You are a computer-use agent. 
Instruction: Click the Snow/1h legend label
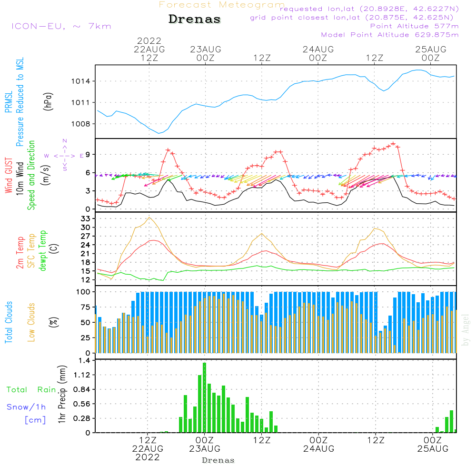(27, 407)
